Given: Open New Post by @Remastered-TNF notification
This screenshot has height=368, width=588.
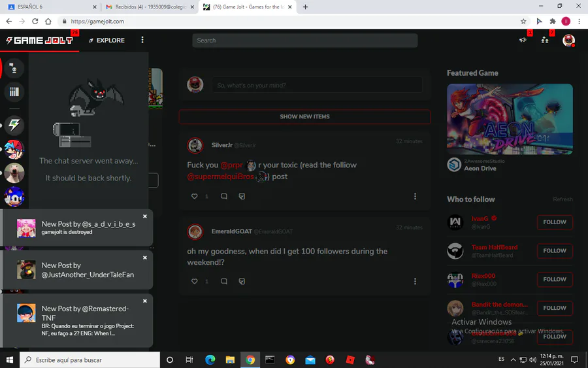Looking at the screenshot, I should point(78,321).
